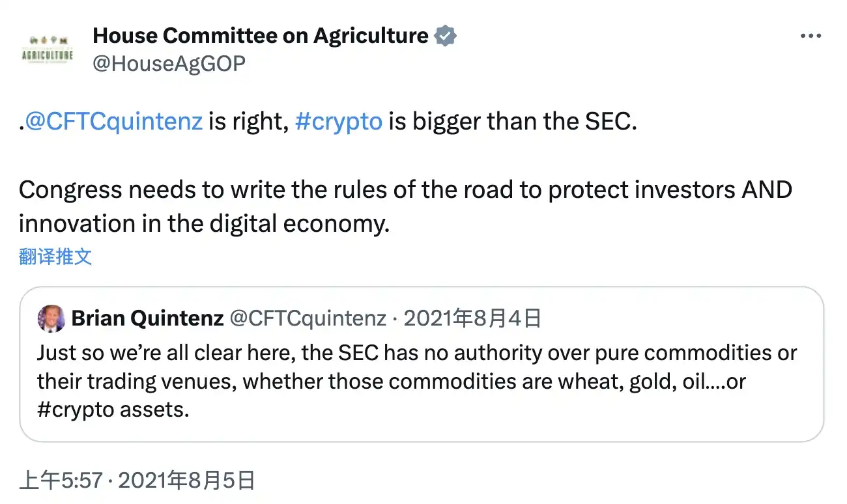Open the tweet's more options menu (three dots)
847x504 pixels.
pyautogui.click(x=811, y=36)
